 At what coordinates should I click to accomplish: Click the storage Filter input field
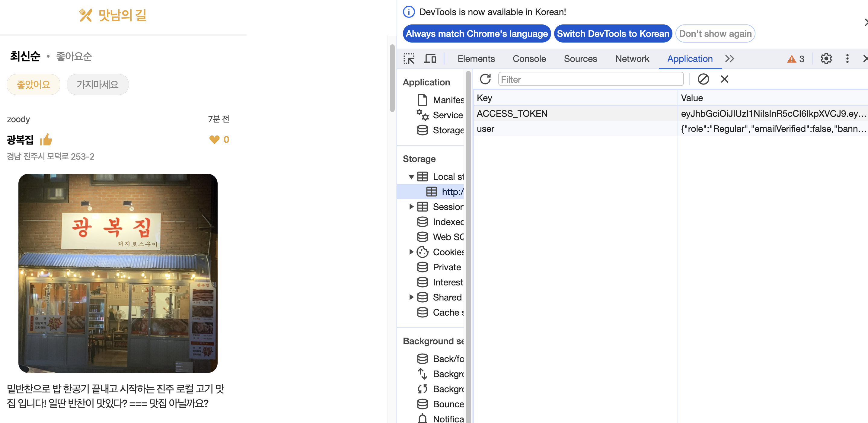coord(590,79)
